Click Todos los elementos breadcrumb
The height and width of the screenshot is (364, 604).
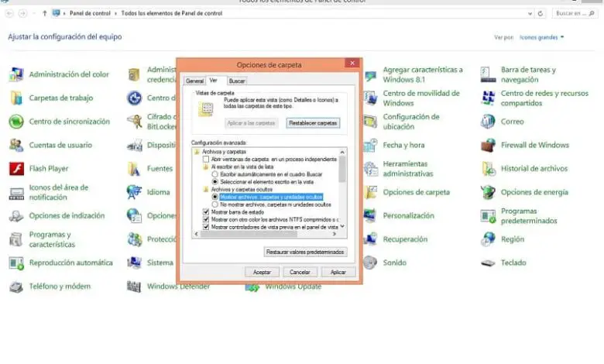(172, 13)
